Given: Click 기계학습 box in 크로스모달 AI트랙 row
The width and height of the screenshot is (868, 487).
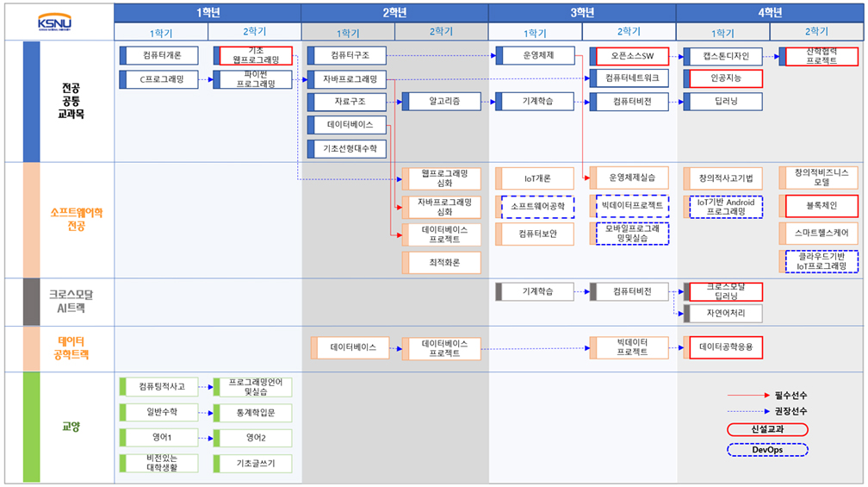Looking at the screenshot, I should click(535, 291).
